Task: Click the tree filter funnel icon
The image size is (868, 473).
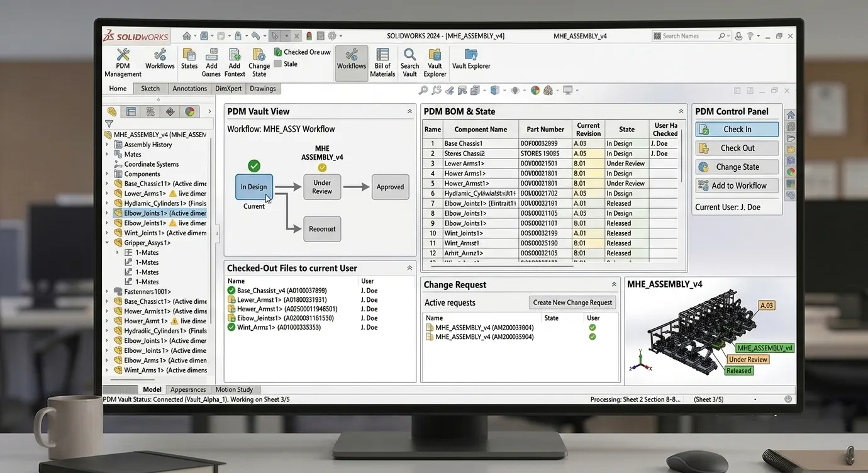Action: (x=109, y=124)
